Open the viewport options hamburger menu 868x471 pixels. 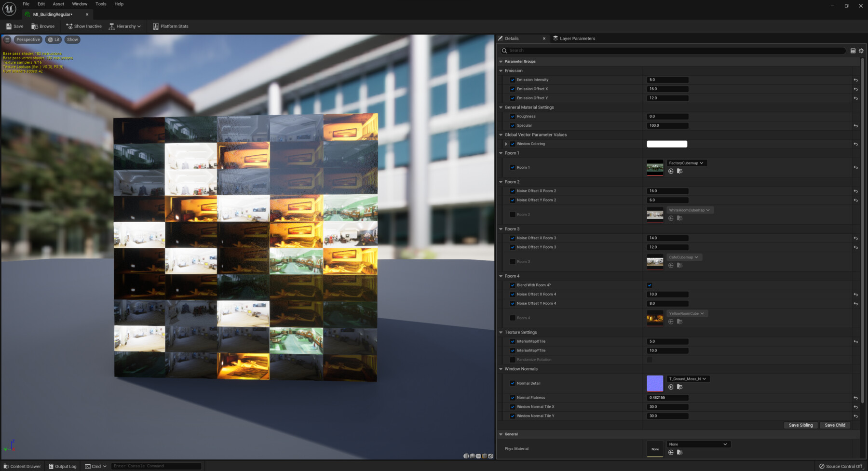tap(7, 40)
